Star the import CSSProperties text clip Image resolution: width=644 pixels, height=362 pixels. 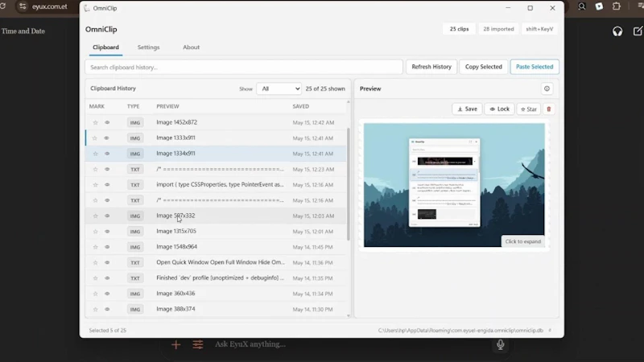[95, 185]
